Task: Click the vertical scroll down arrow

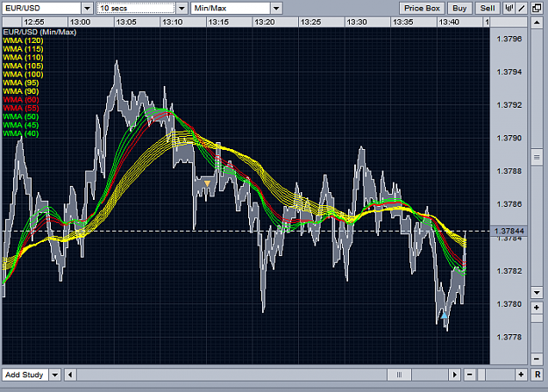Action: [537, 292]
